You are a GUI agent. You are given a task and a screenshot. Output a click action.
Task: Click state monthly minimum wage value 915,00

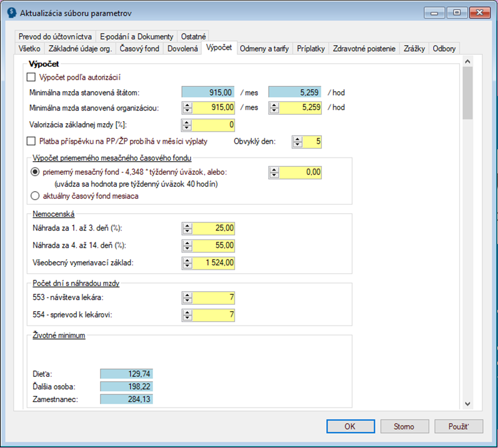208,92
